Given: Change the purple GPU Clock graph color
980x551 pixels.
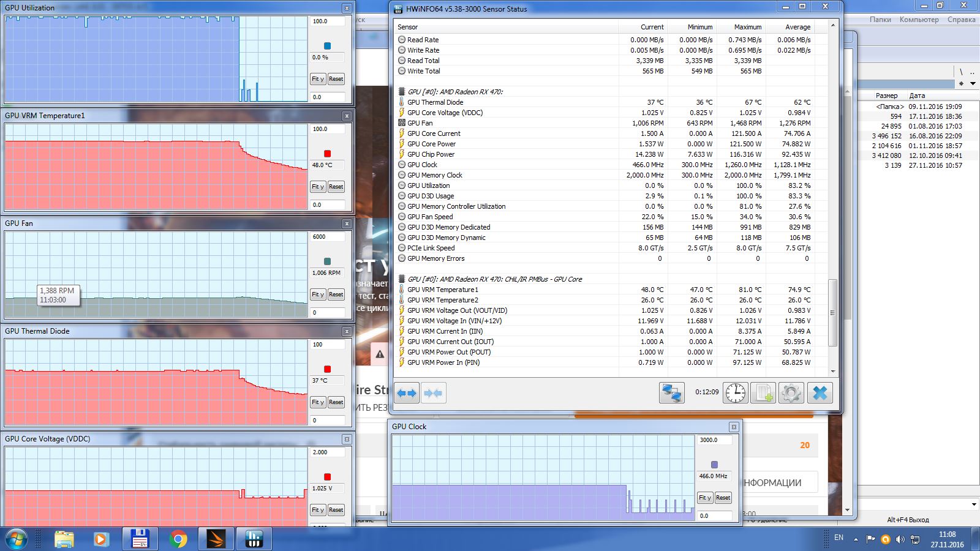Looking at the screenshot, I should pyautogui.click(x=714, y=465).
